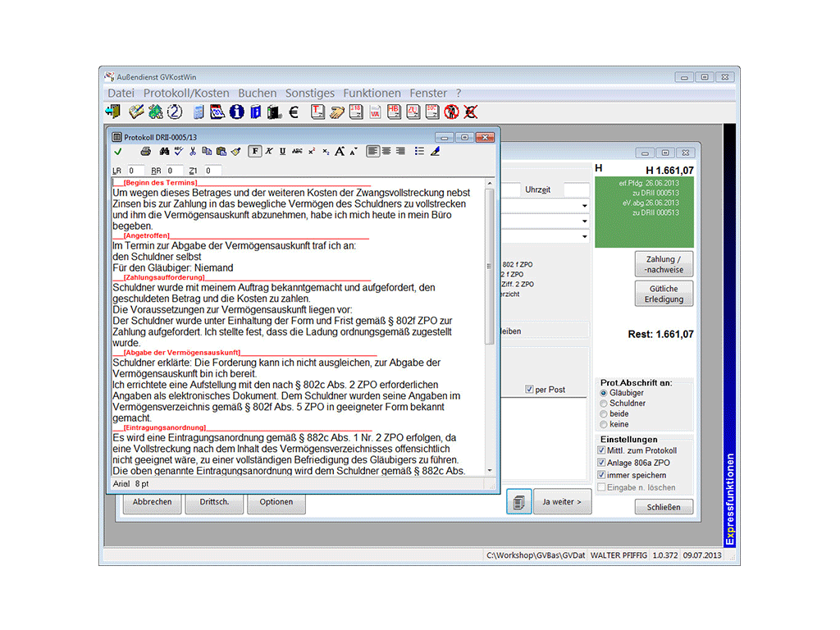Toggle bold formatting in the Protokoll editor
840x630 pixels.
point(255,152)
